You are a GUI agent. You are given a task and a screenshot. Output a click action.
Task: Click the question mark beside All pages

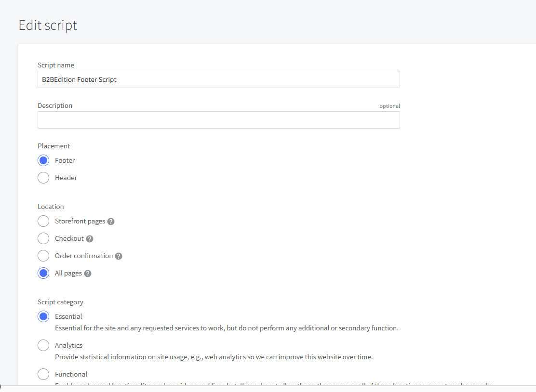(x=88, y=274)
